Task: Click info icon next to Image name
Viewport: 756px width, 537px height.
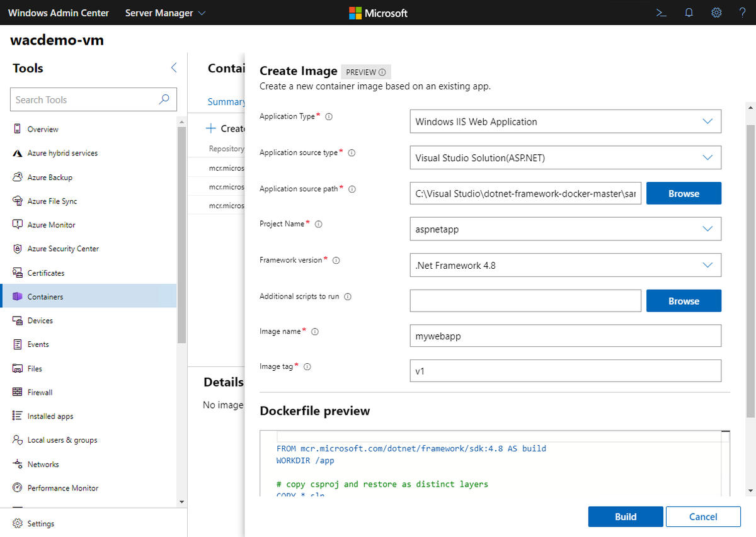Action: coord(315,332)
